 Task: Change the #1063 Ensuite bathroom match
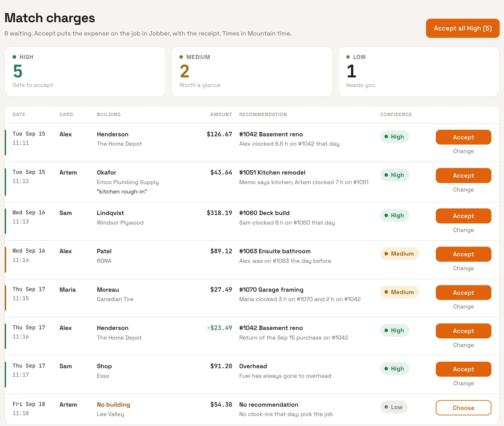[463, 268]
